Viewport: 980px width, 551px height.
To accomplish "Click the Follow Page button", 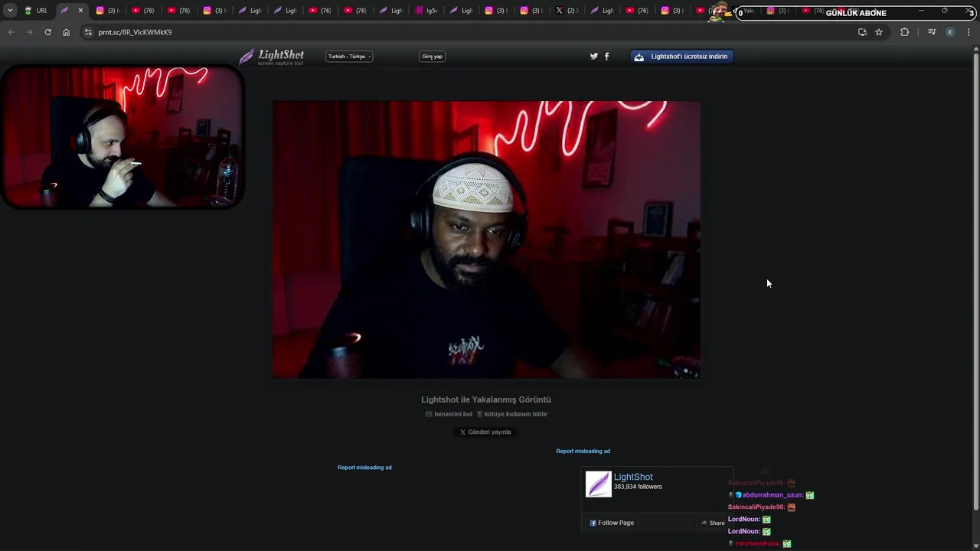I will click(612, 523).
